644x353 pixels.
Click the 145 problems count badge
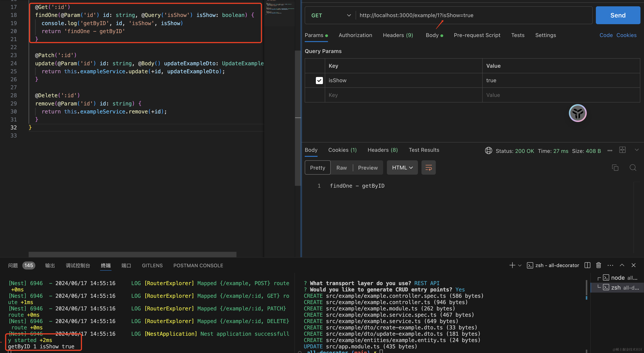point(28,265)
